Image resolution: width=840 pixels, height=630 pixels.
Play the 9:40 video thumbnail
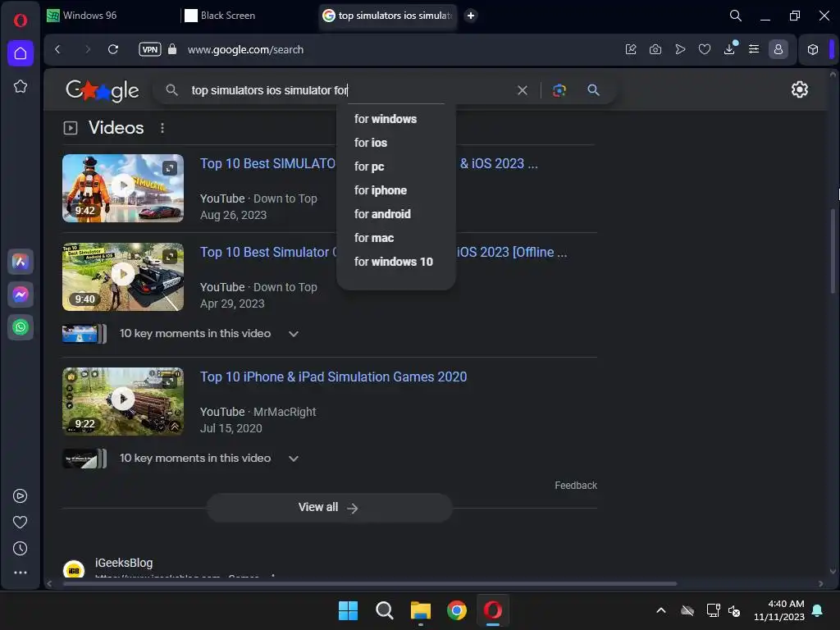point(123,277)
